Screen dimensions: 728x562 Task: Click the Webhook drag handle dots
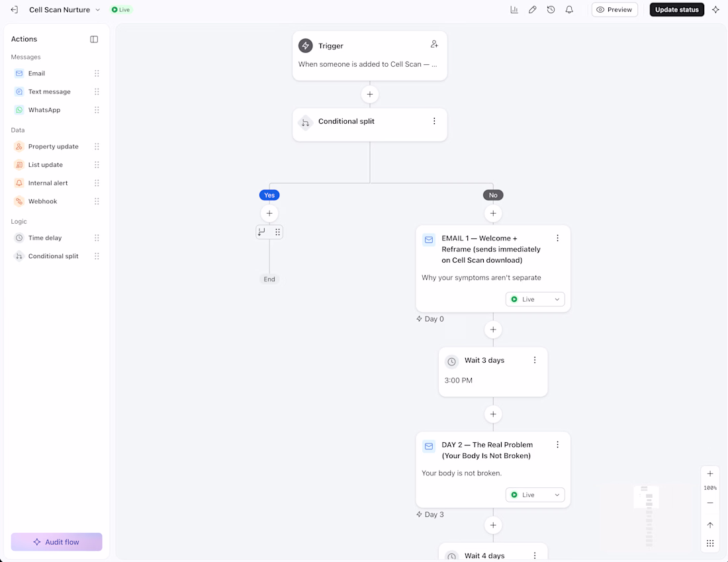point(97,201)
